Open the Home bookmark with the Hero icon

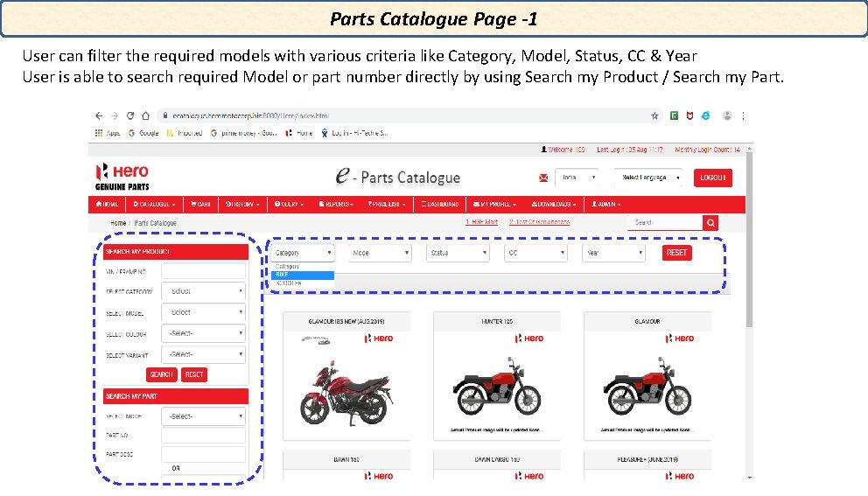299,133
